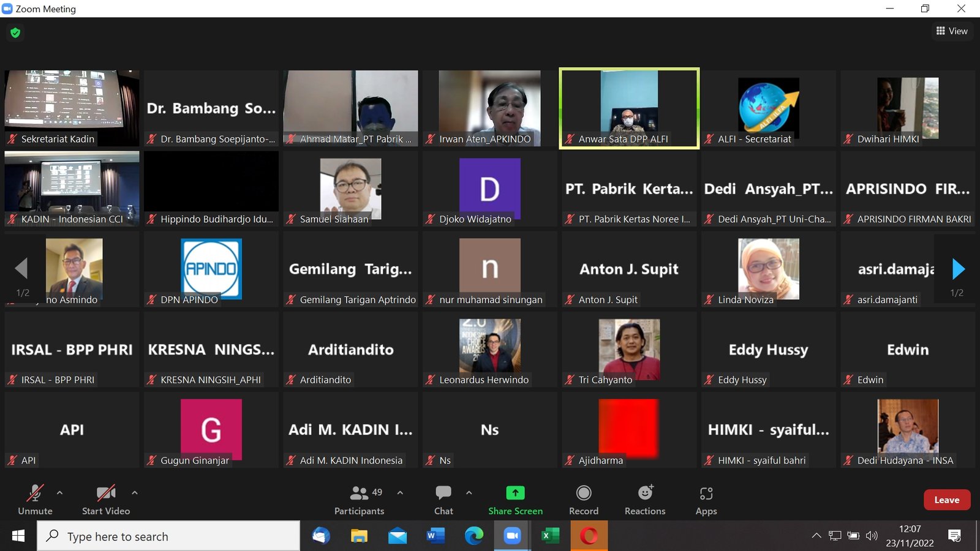Click ALFI - Secretariat logo tile
980x551 pixels.
click(769, 108)
